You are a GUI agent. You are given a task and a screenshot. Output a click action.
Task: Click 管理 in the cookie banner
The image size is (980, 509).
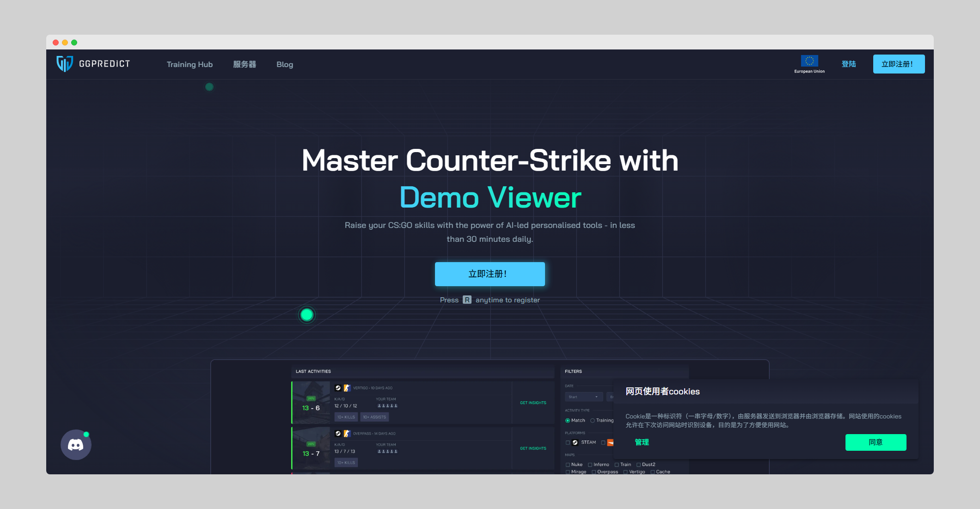tap(642, 442)
